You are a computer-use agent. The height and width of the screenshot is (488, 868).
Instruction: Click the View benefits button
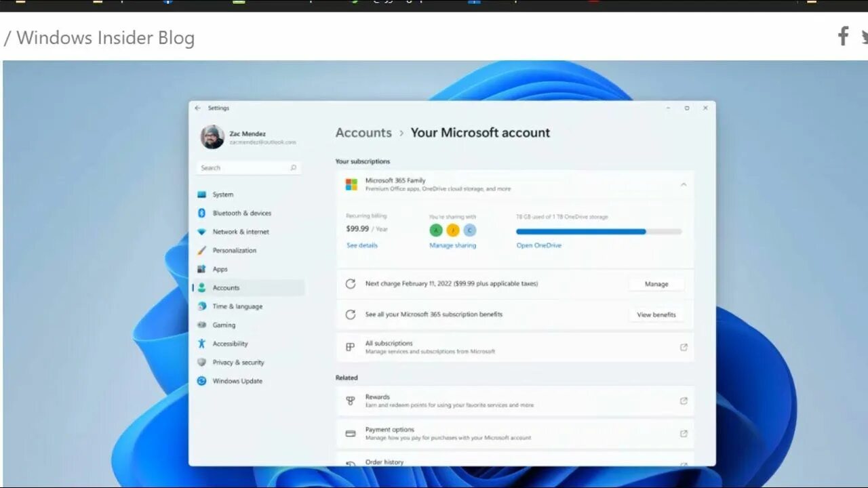656,314
